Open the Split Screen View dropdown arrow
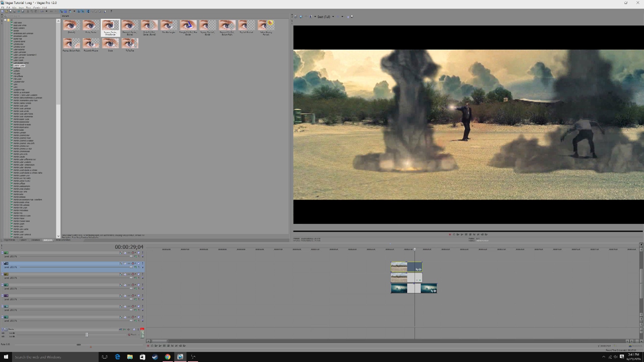The image size is (644, 362). [315, 16]
